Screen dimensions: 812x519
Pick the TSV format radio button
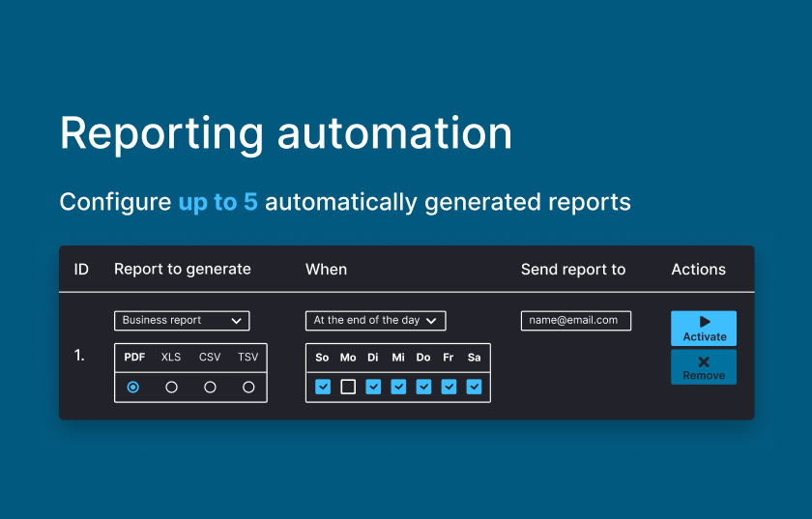pyautogui.click(x=248, y=387)
